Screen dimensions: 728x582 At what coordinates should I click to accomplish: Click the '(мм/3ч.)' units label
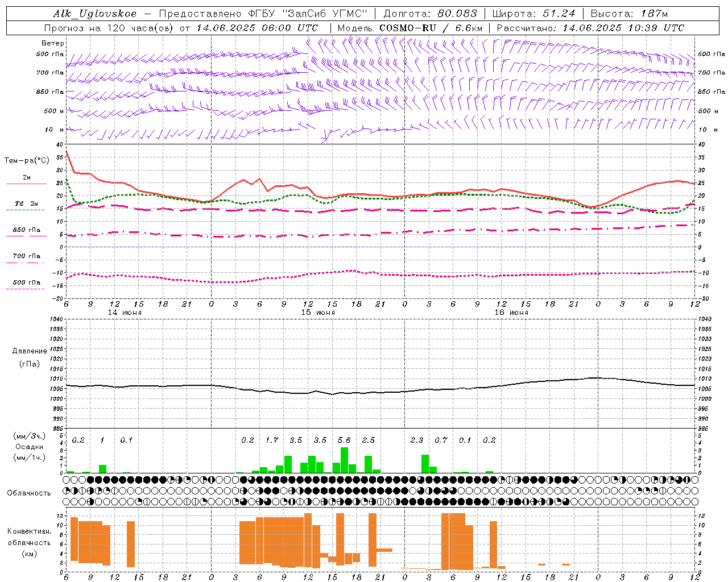tap(30, 436)
